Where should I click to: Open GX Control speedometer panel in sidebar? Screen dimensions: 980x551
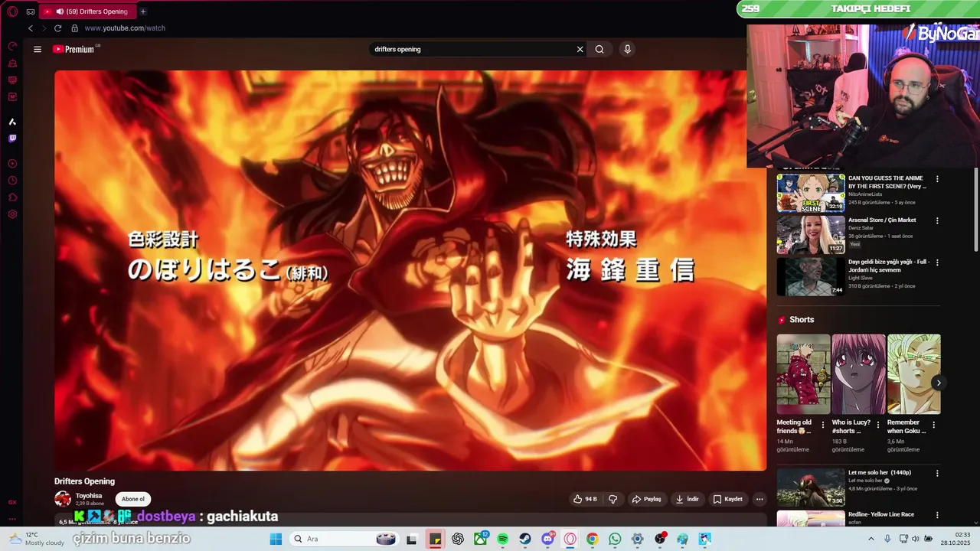tap(12, 46)
